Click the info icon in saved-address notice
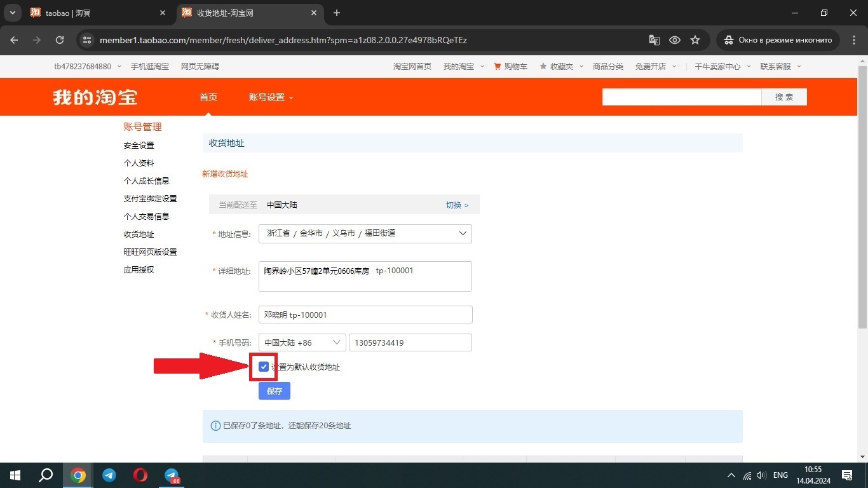 (215, 426)
